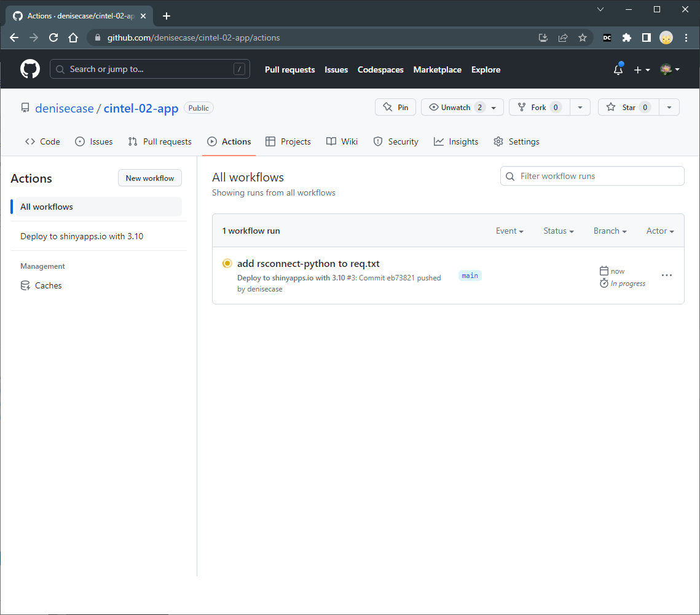This screenshot has height=615, width=700.
Task: Click the Public visibility badge
Action: (199, 108)
